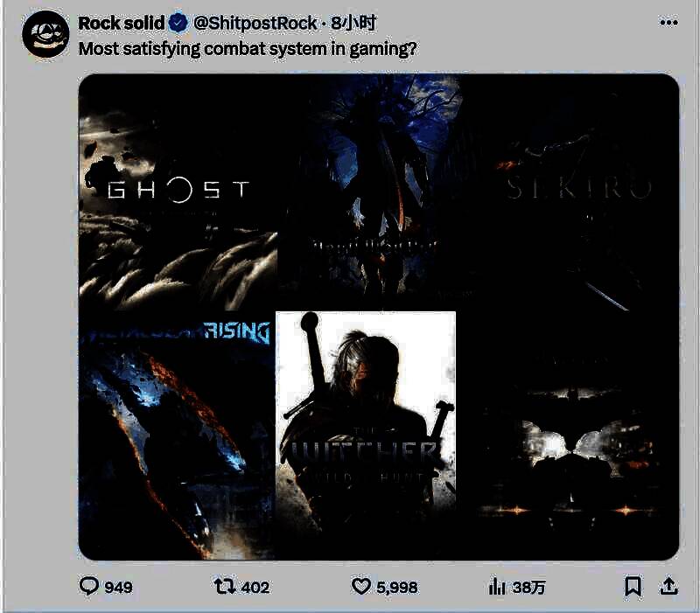Open the Batman logo cover image

(x=567, y=435)
